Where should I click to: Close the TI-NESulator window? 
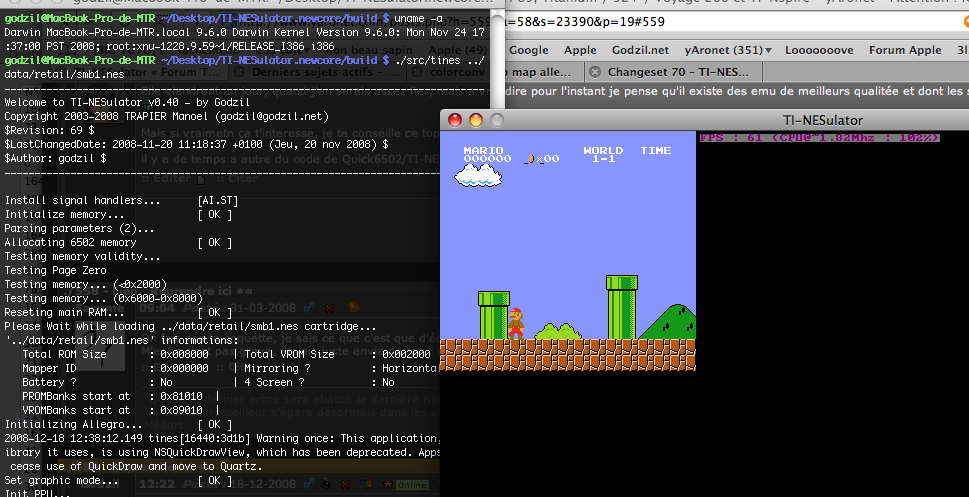coord(455,119)
